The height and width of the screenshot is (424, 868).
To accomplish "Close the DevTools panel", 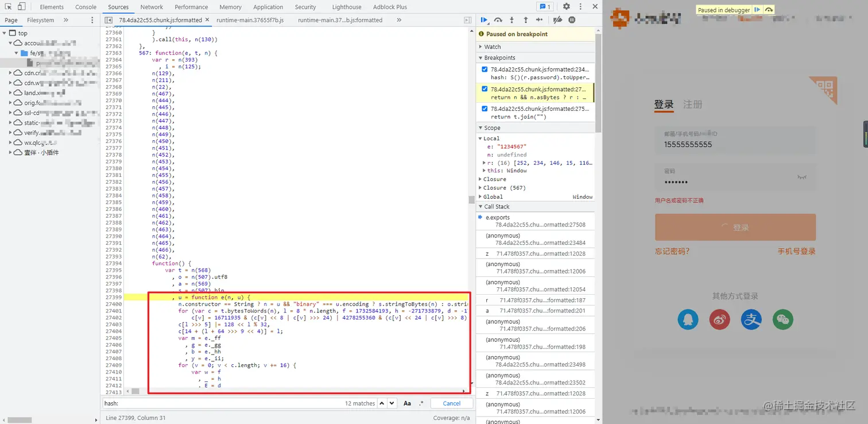I will tap(594, 7).
